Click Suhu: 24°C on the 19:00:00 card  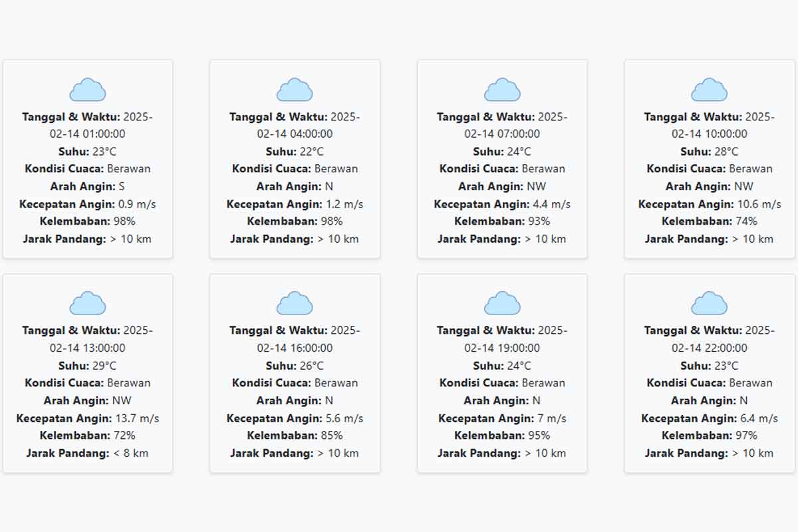[502, 366]
